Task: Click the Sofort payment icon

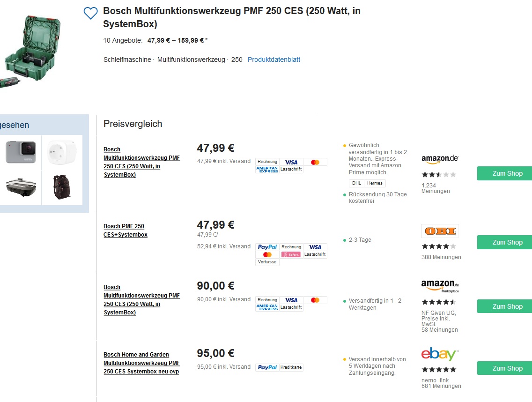Action: tap(291, 254)
